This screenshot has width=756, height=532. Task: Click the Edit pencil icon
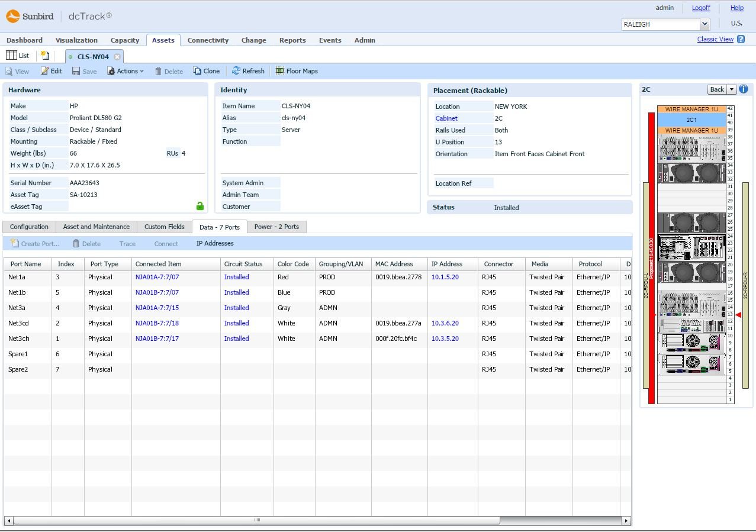point(44,70)
